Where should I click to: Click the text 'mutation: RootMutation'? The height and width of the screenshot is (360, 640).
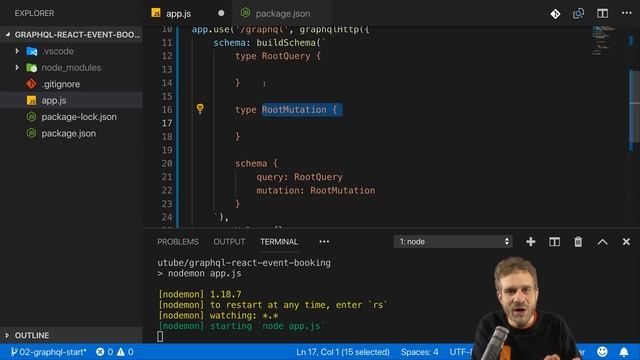(316, 190)
